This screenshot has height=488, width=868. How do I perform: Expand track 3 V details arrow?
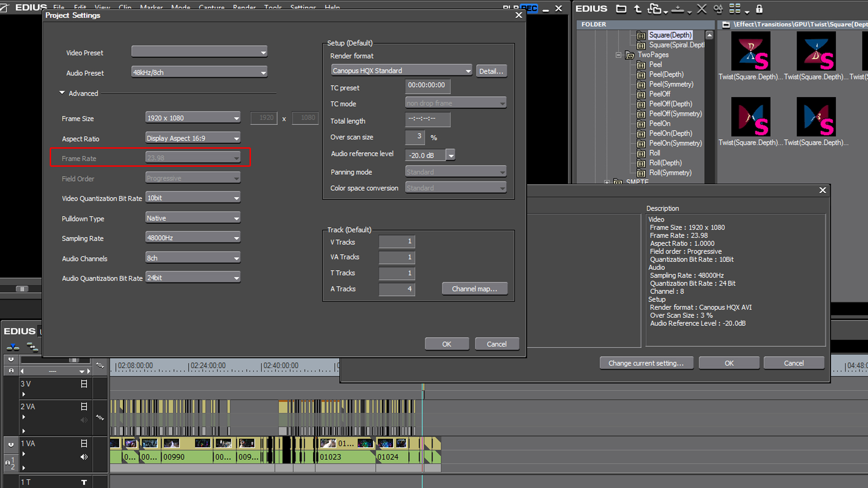pos(24,394)
